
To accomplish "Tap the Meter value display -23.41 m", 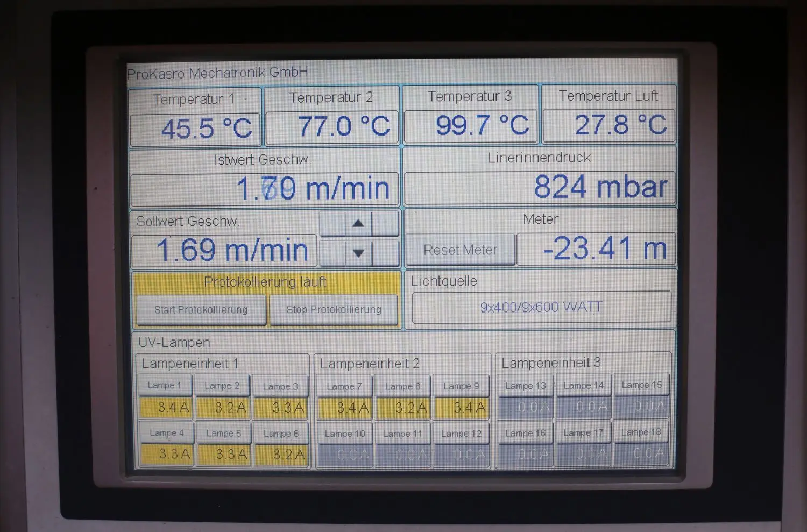I will [596, 249].
